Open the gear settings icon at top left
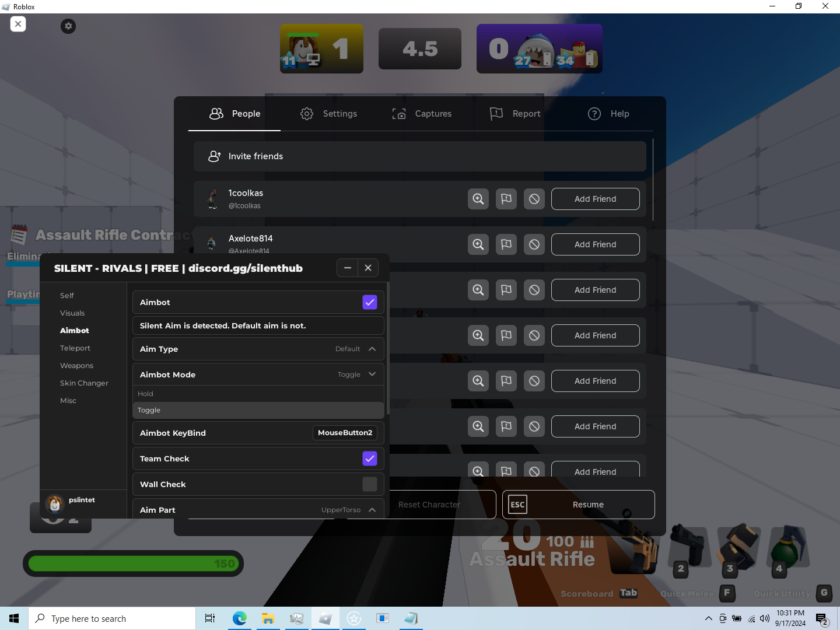The width and height of the screenshot is (840, 630). (68, 26)
